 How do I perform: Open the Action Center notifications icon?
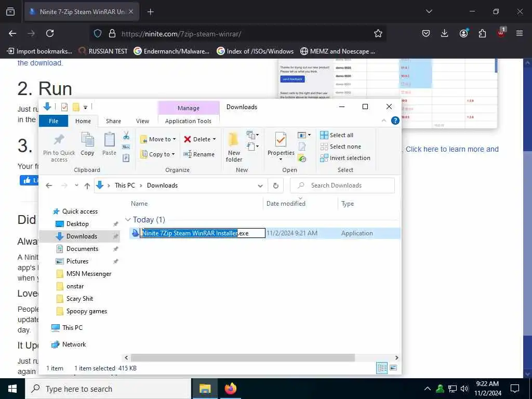[515, 389]
